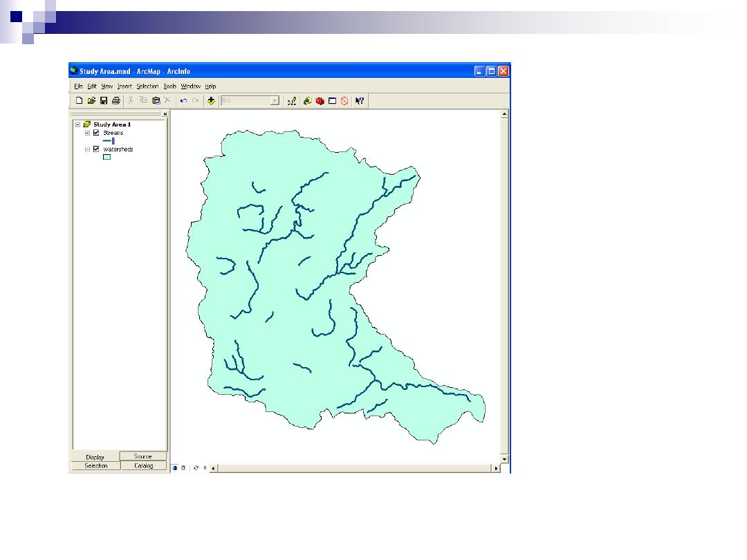Click the vertical scrollbar down arrow
This screenshot has width=747, height=560.
click(x=504, y=459)
